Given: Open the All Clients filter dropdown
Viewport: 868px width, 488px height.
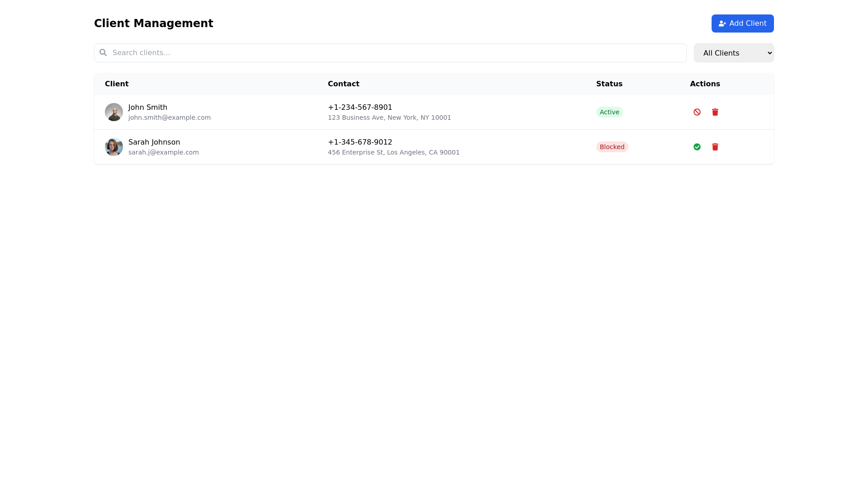Looking at the screenshot, I should (x=733, y=53).
